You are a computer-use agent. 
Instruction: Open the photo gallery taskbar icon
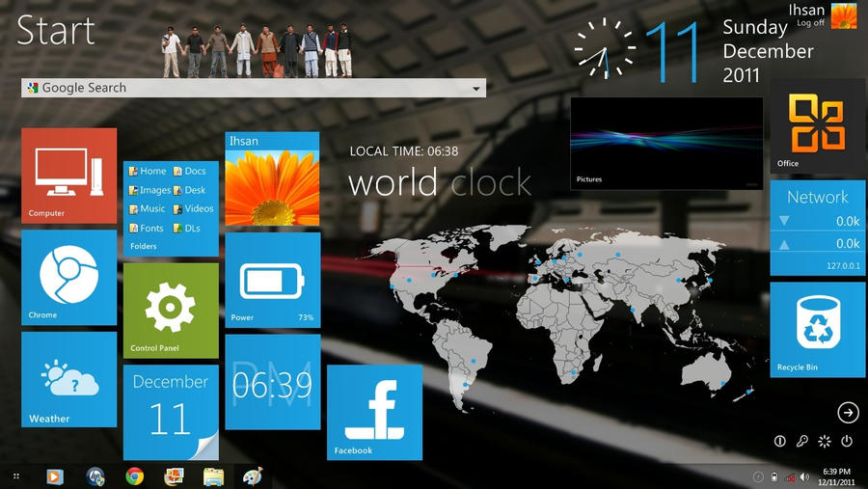tap(174, 476)
